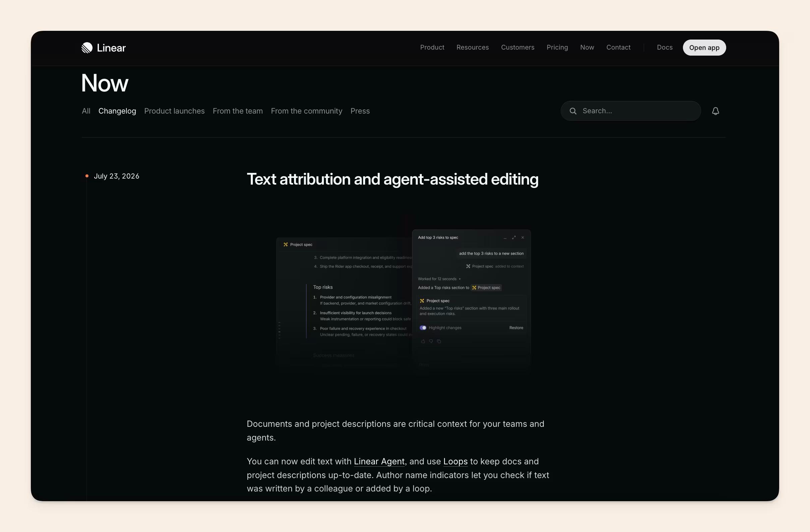This screenshot has height=532, width=810.
Task: Click the 'Now' page heading
Action: click(x=105, y=83)
